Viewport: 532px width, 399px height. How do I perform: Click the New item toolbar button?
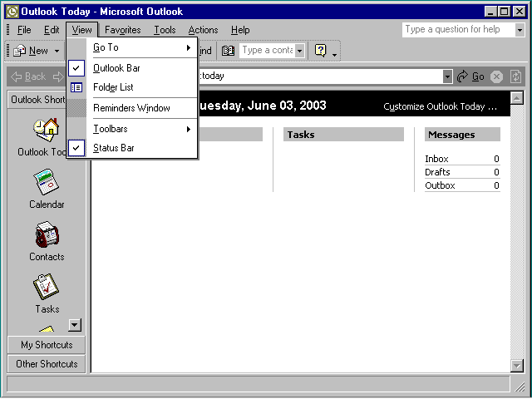31,51
